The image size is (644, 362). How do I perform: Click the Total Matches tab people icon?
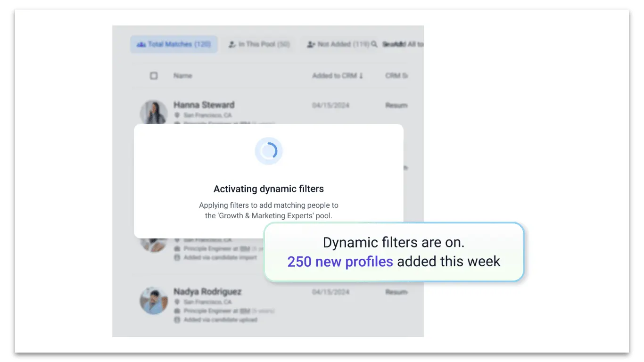coord(141,44)
